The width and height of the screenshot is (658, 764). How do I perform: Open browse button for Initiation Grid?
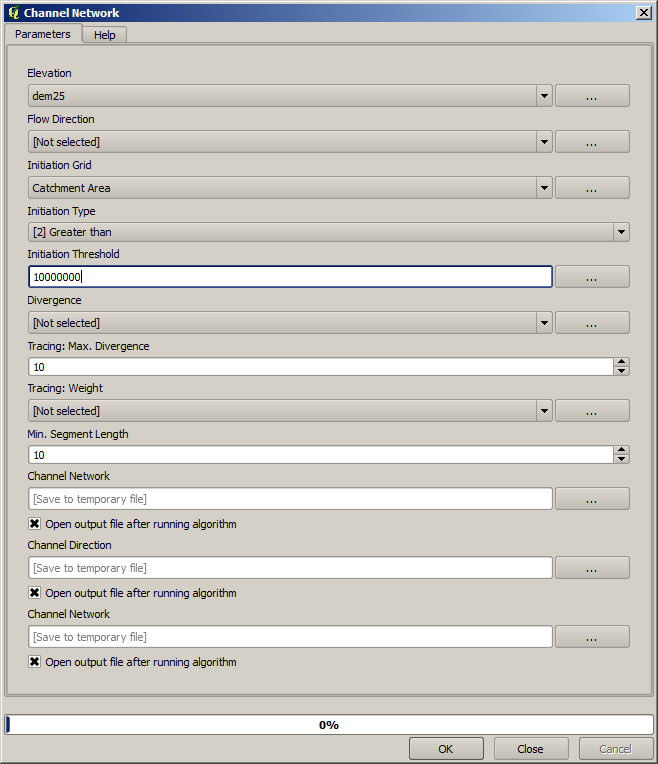coord(591,188)
